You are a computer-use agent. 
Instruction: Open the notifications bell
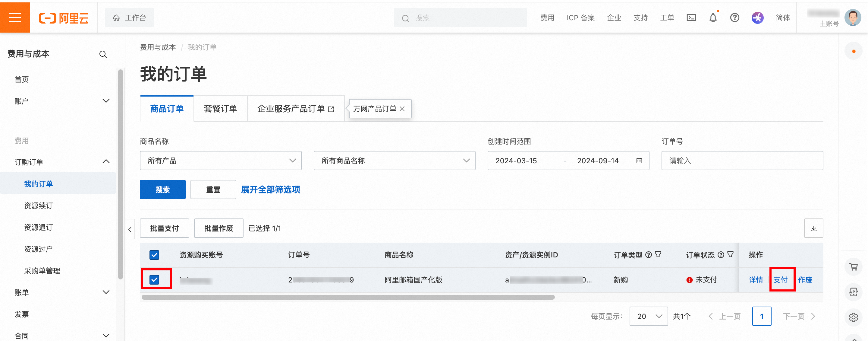pyautogui.click(x=713, y=18)
